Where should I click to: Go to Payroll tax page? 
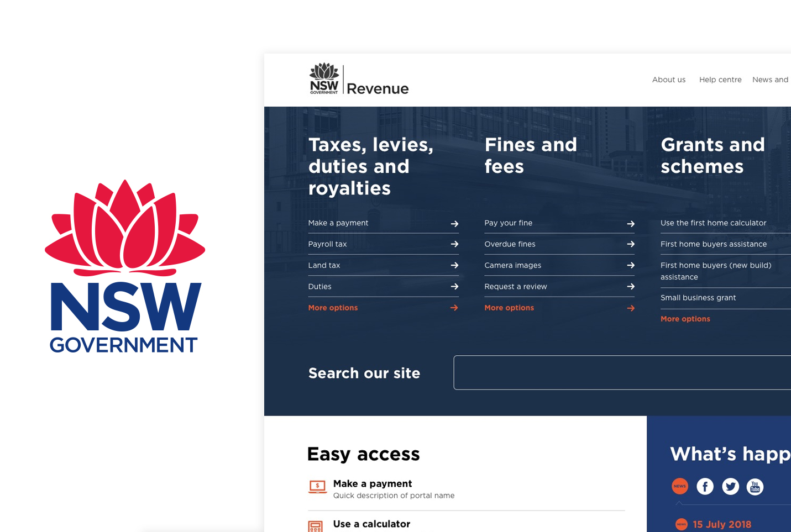pyautogui.click(x=328, y=244)
